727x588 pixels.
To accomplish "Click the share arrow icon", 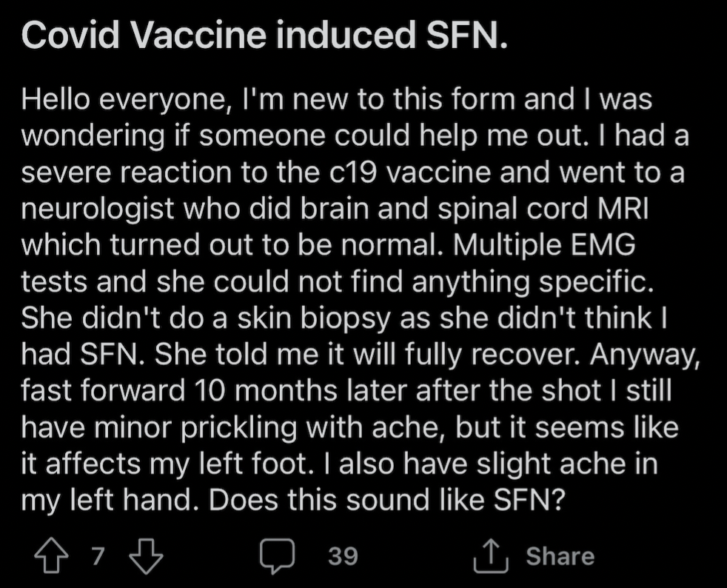I will click(x=491, y=556).
